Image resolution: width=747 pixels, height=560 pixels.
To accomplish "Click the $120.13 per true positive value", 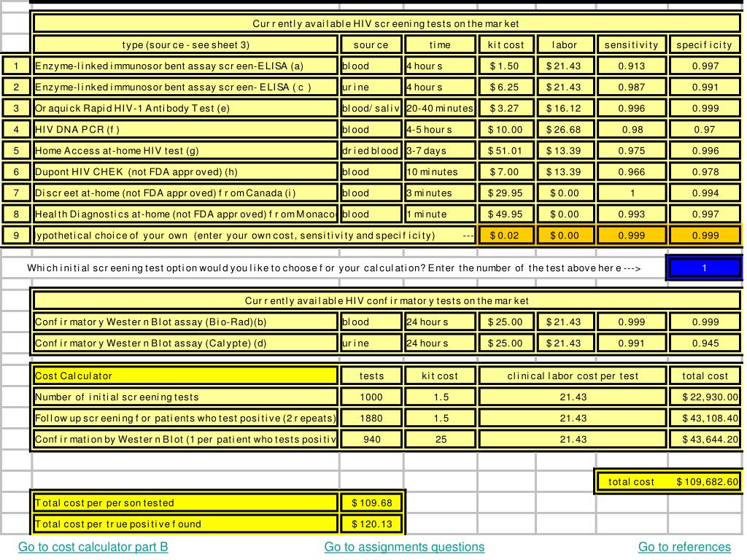I will coord(371,524).
